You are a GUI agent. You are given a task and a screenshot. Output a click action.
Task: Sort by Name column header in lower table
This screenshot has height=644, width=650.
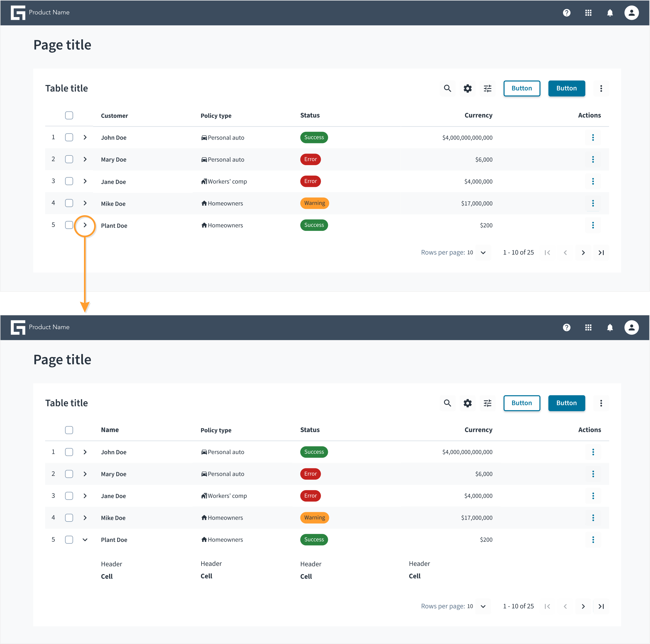point(110,430)
